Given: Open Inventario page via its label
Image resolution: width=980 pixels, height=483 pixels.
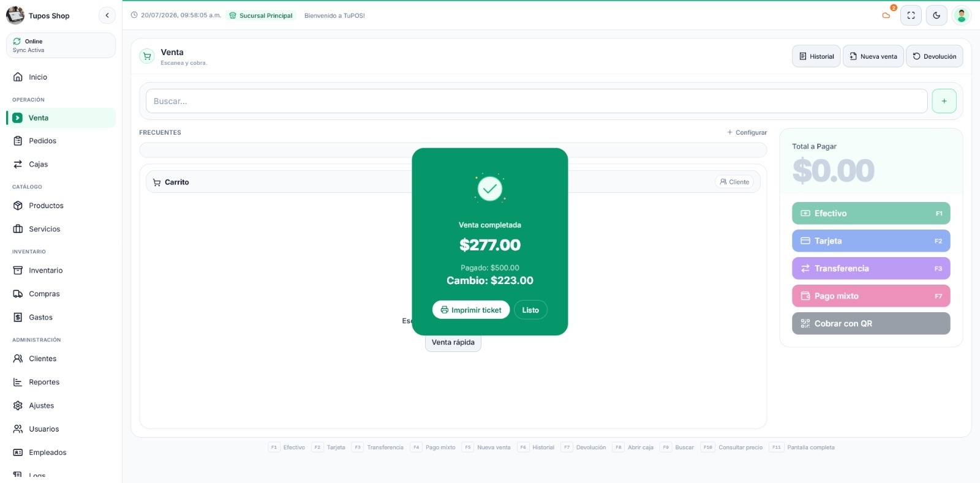Looking at the screenshot, I should pyautogui.click(x=46, y=271).
